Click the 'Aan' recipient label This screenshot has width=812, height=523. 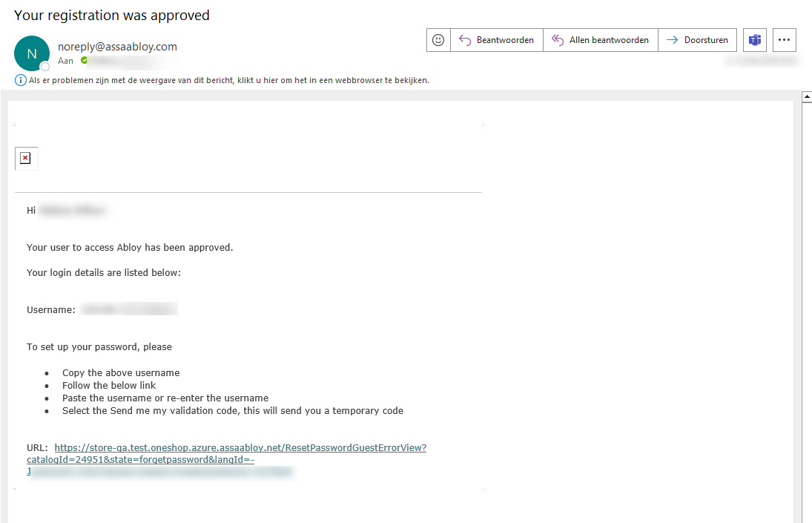pyautogui.click(x=65, y=61)
